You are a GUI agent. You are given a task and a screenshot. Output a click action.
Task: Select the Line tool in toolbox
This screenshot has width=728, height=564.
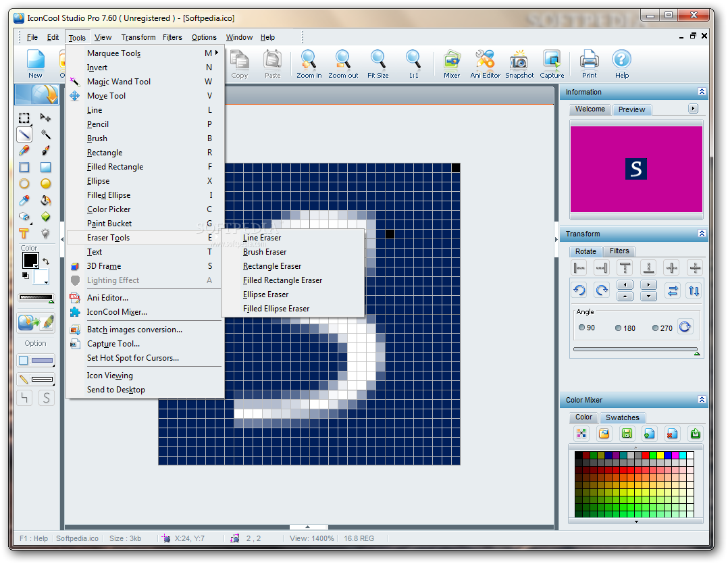click(x=24, y=134)
